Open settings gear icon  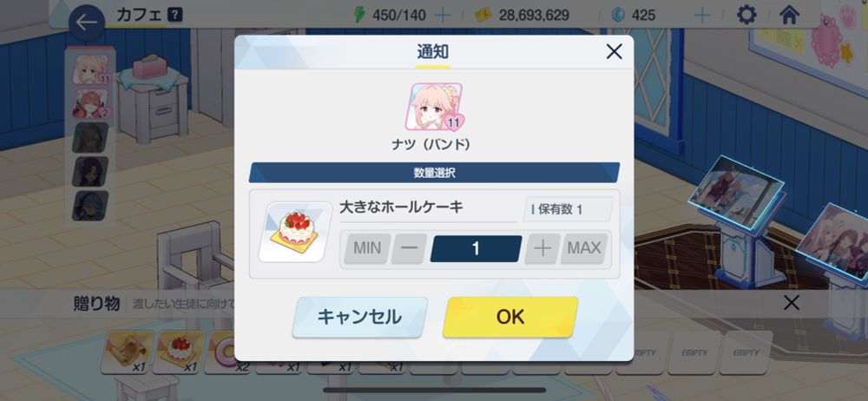[746, 15]
